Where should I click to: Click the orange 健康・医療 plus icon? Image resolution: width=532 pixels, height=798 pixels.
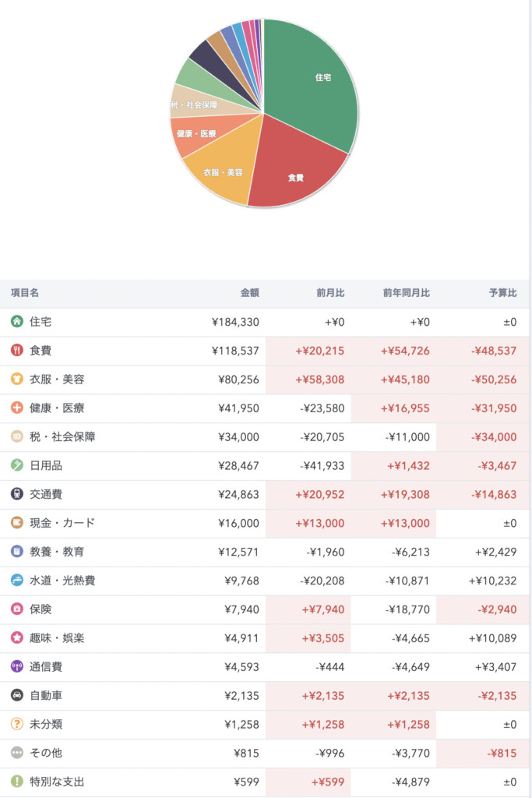17,408
